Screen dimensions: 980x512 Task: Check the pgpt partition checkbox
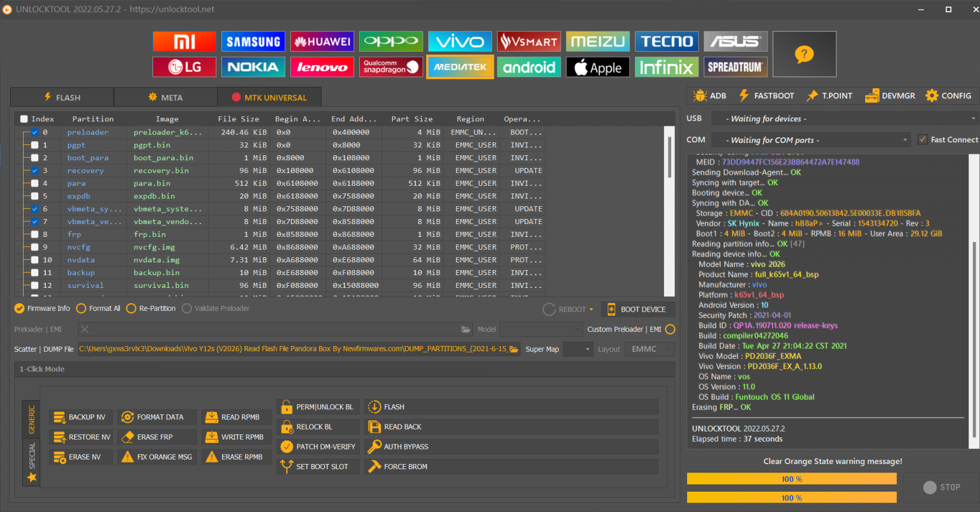35,145
